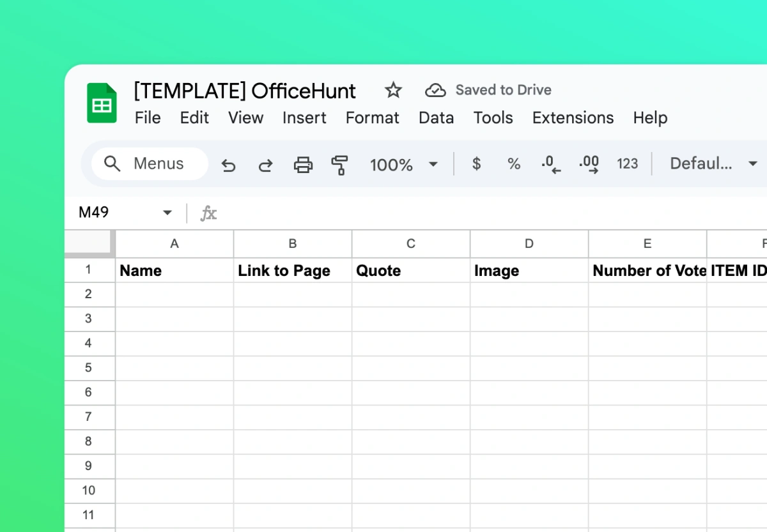767x532 pixels.
Task: Redo the last undone action
Action: tap(265, 165)
